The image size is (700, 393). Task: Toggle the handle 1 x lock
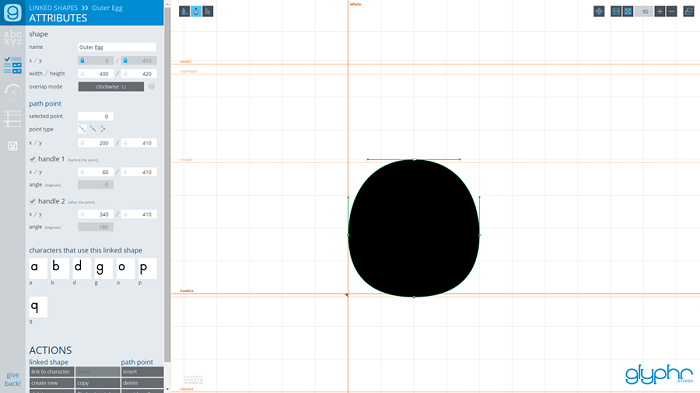click(82, 172)
